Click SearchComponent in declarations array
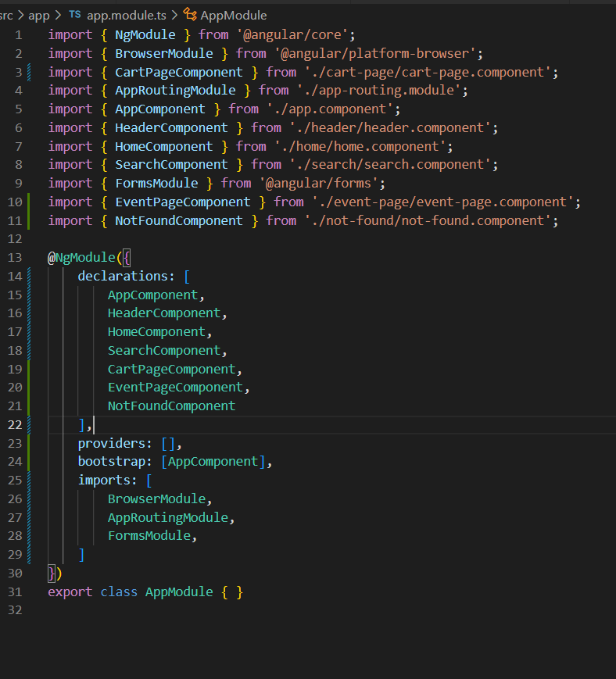Viewport: 616px width, 679px height. [x=164, y=351]
